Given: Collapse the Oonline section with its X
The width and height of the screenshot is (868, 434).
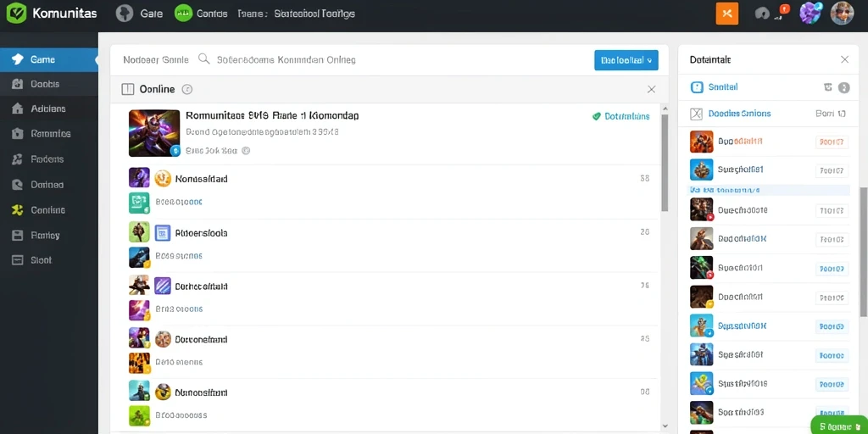Looking at the screenshot, I should [652, 89].
